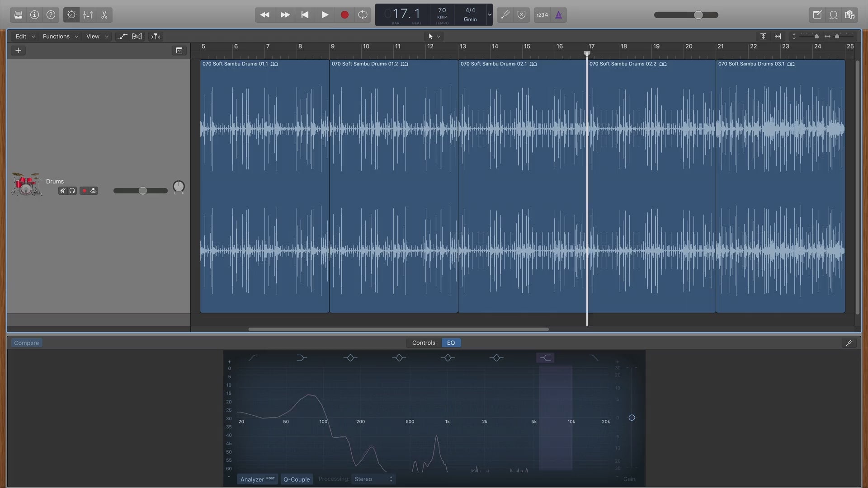Click the red Record button
Viewport: 868px width, 488px height.
[344, 15]
